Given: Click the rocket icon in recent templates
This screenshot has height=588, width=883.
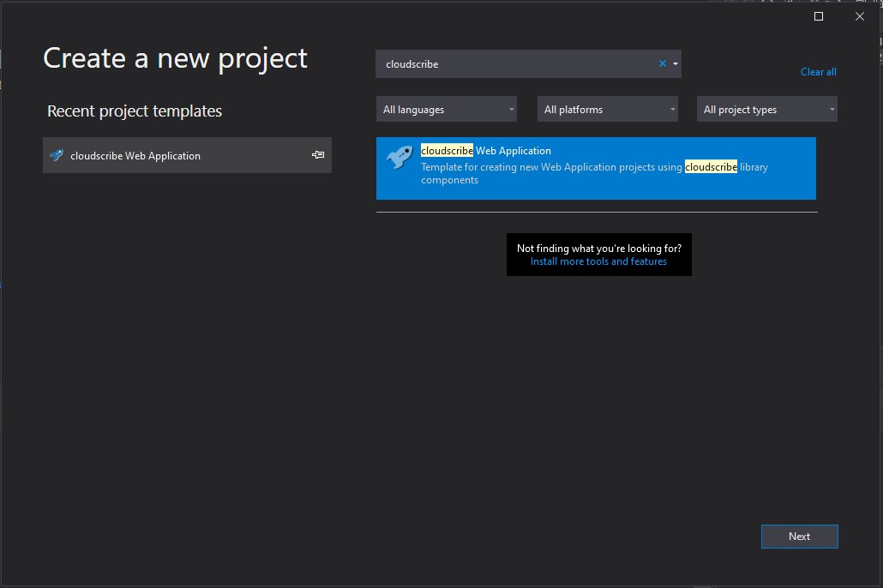Looking at the screenshot, I should point(57,155).
